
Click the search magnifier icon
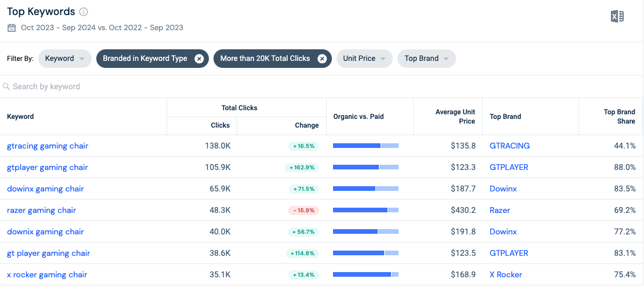pyautogui.click(x=6, y=86)
